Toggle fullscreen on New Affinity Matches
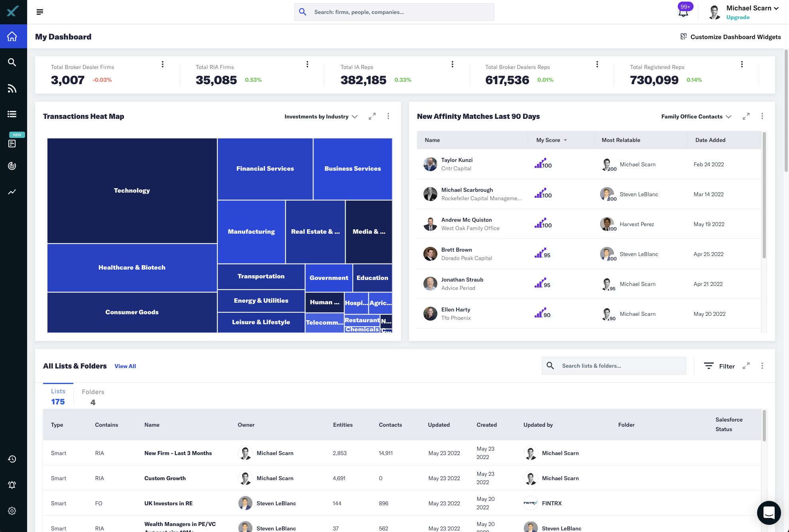 click(x=746, y=117)
